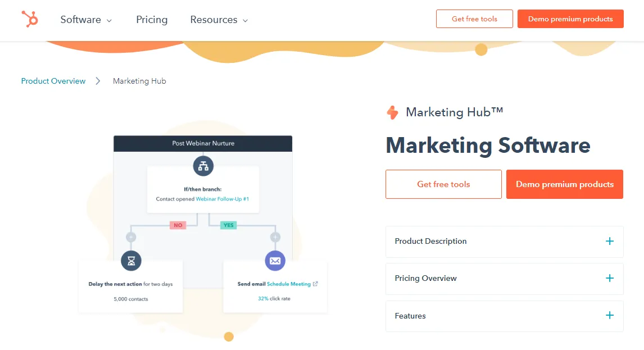Expand the Pricing Overview section

pos(505,279)
